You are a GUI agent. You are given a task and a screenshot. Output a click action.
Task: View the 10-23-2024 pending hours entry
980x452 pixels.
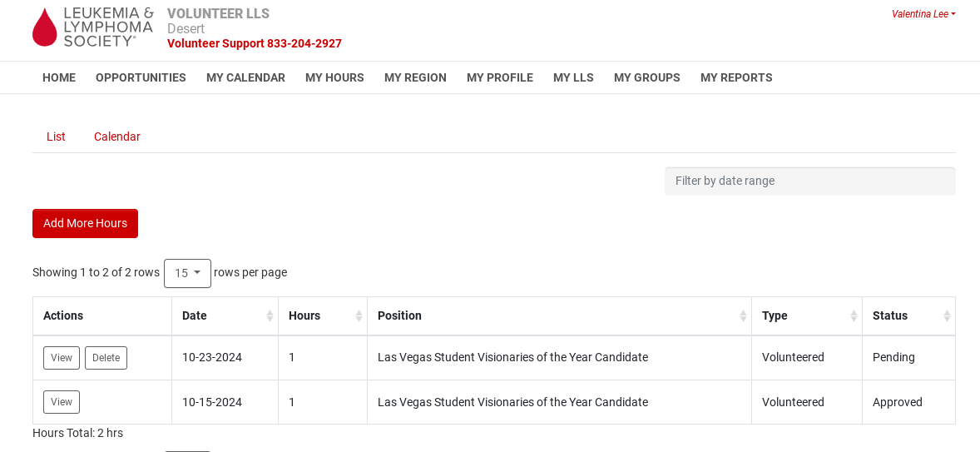point(62,358)
